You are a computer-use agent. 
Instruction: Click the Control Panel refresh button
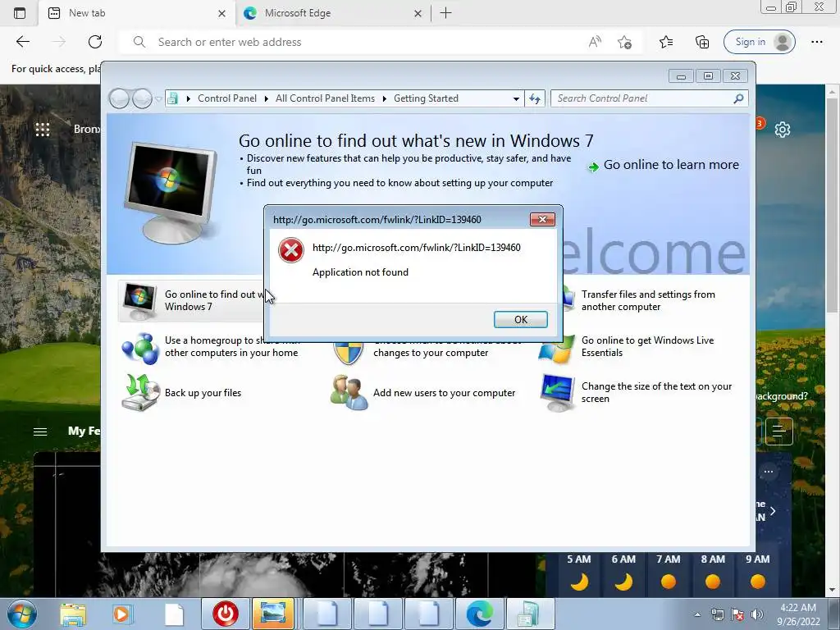[535, 98]
